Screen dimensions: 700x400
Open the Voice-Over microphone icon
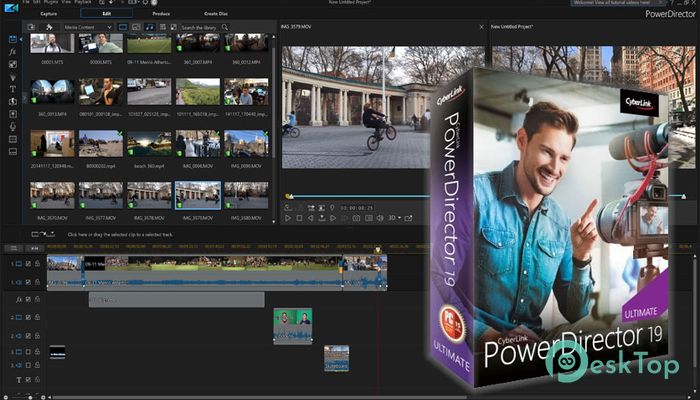12,127
